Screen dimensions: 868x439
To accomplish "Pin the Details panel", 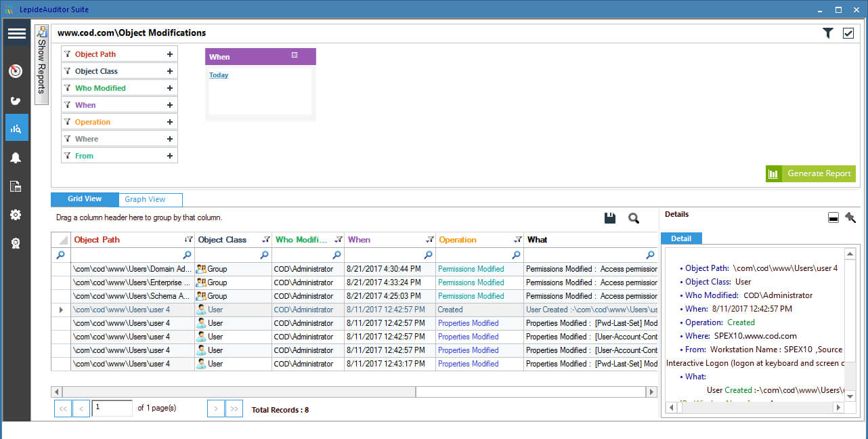I will (x=851, y=217).
